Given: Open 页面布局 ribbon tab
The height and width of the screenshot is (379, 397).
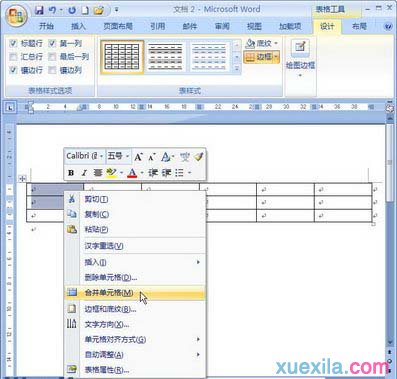Looking at the screenshot, I should [x=118, y=26].
